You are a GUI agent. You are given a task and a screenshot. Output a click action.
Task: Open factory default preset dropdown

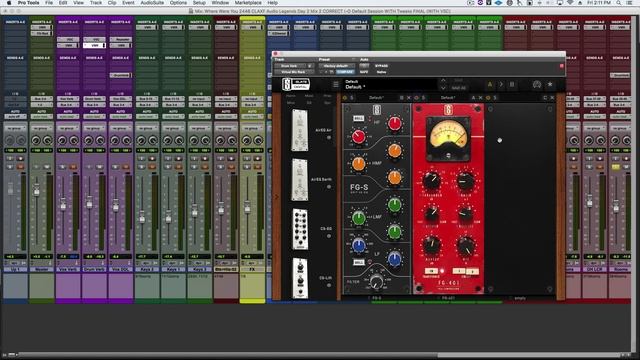click(x=336, y=66)
